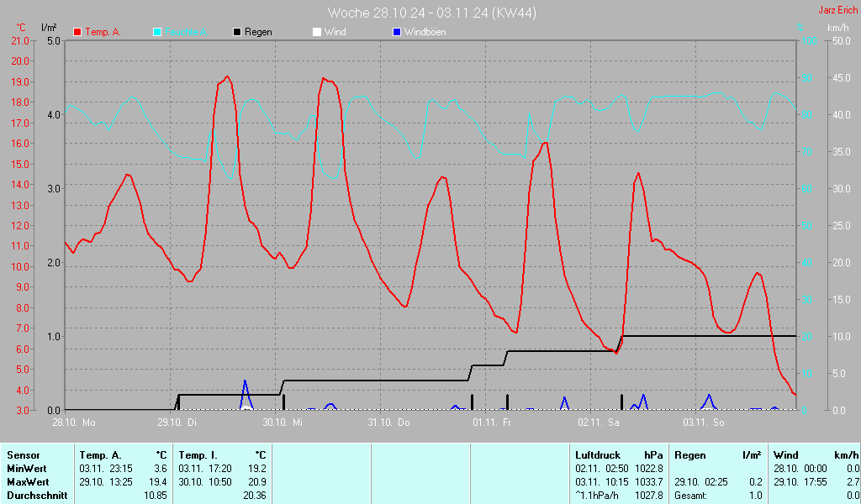This screenshot has height=504, width=861.
Task: Click the timestamp '29.10. 13:25'
Action: point(106,482)
